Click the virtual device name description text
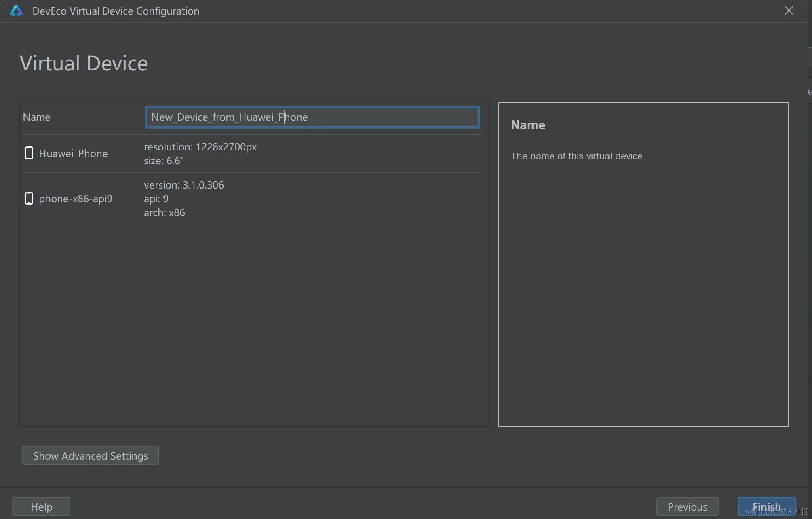812x519 pixels. 578,156
